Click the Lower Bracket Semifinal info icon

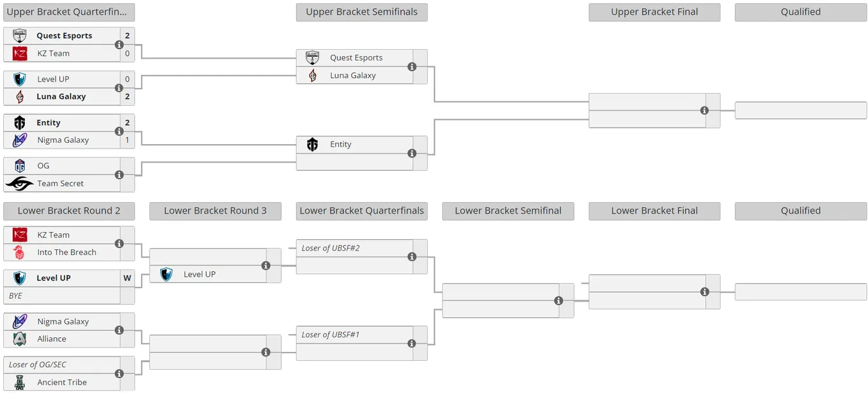pyautogui.click(x=558, y=301)
